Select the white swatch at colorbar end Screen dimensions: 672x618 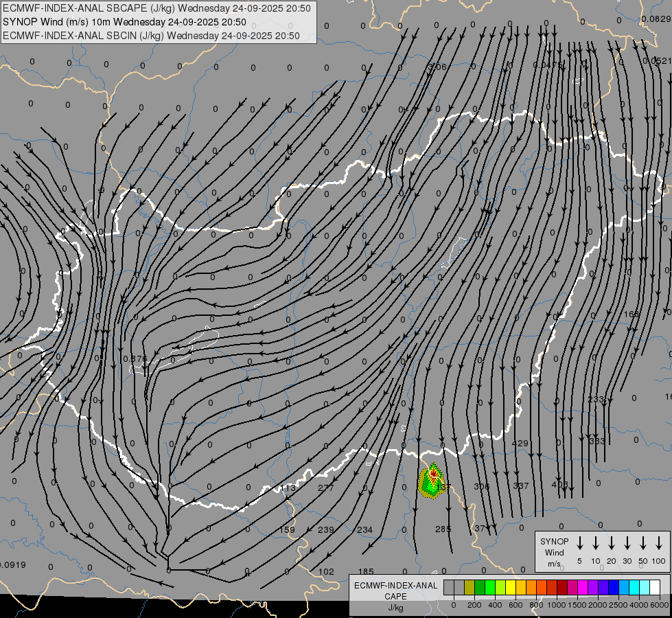(x=655, y=587)
